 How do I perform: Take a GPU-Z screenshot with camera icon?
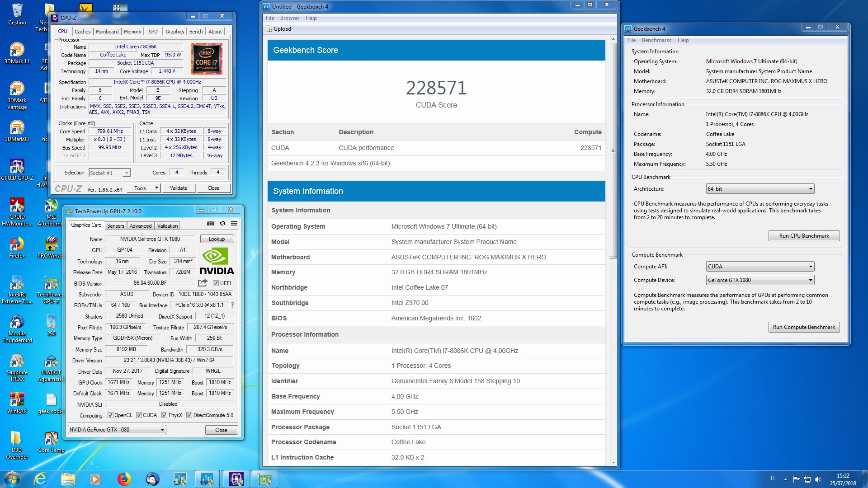[211, 223]
